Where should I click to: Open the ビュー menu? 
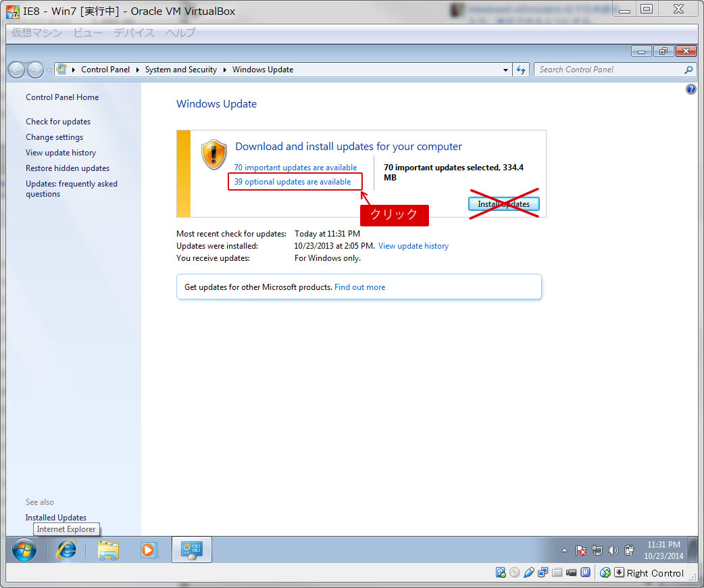[x=88, y=33]
